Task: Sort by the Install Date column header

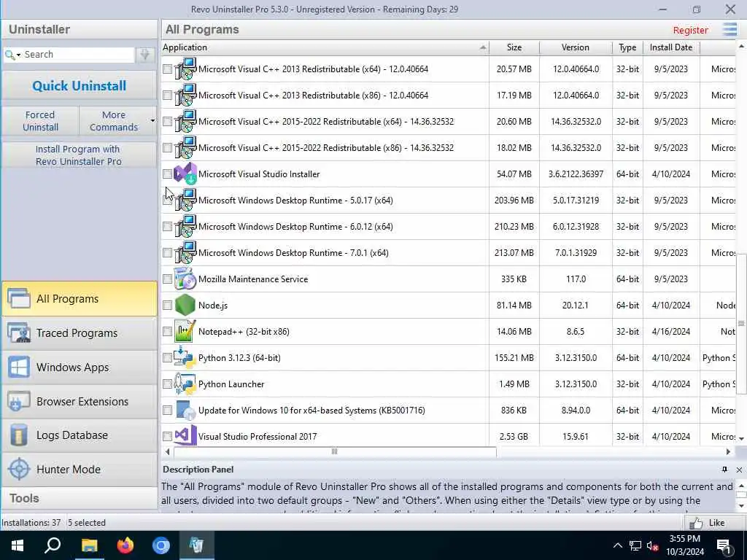Action: click(671, 47)
